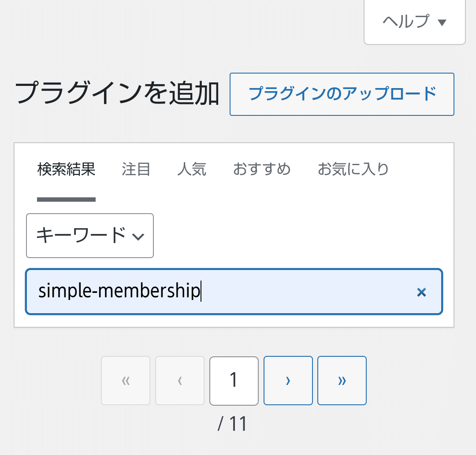Click the total pages text 11

click(x=238, y=423)
